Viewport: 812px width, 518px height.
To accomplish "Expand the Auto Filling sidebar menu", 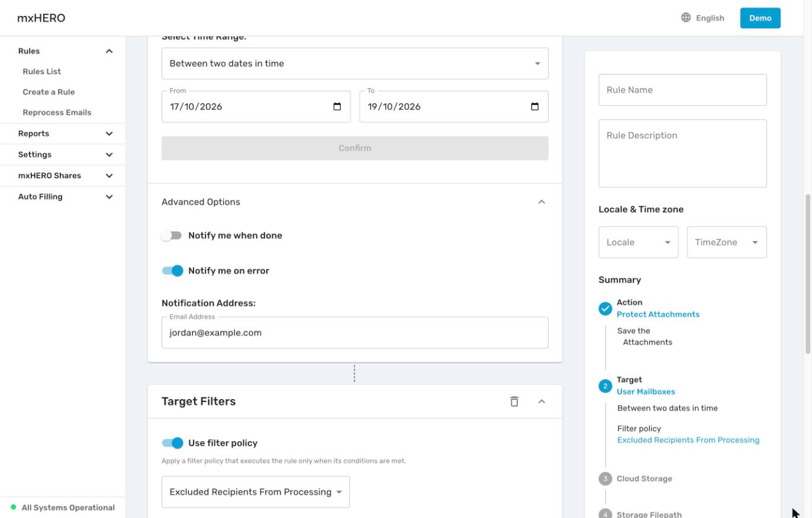I will 109,197.
